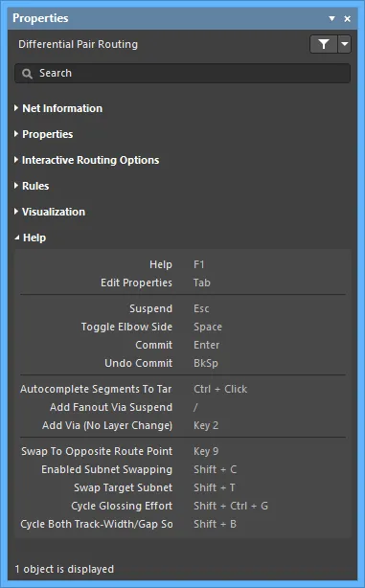Close the Properties panel
Screen dimensions: 365x588
tap(348, 18)
